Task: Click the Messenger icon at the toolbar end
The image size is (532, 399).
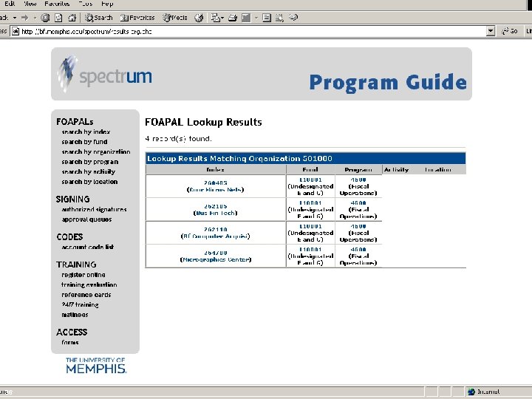Action: pos(293,18)
